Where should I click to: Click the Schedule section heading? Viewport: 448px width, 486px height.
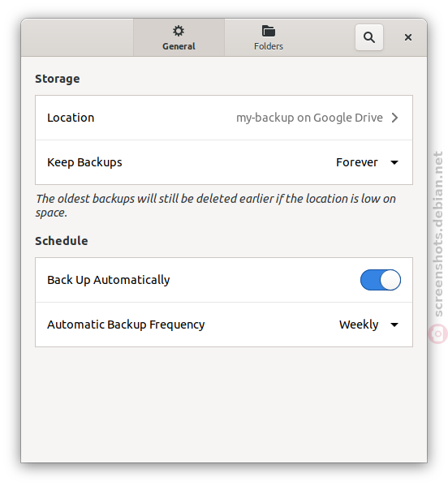(x=62, y=241)
